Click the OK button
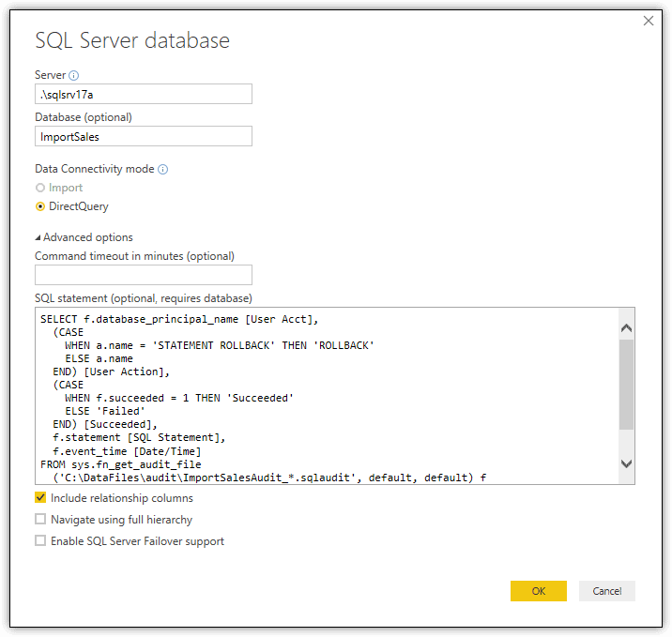The image size is (672, 637). (539, 591)
